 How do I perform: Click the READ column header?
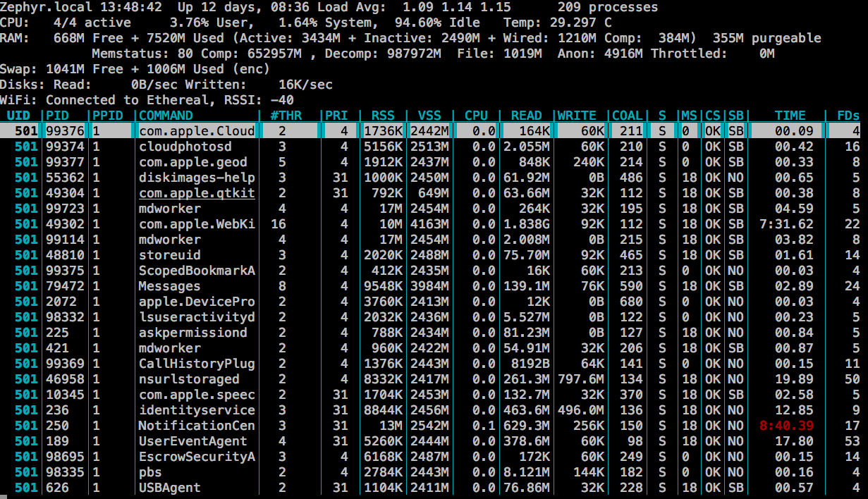click(526, 116)
